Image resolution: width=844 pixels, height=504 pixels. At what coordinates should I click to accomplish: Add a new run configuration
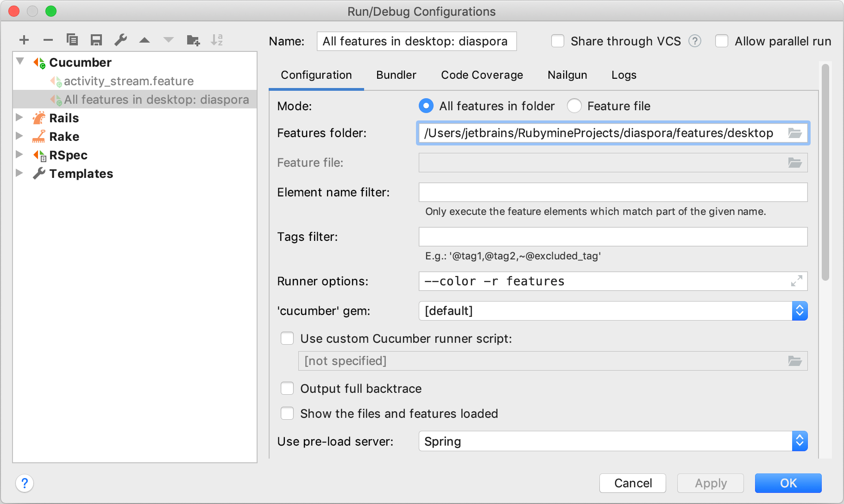click(24, 40)
